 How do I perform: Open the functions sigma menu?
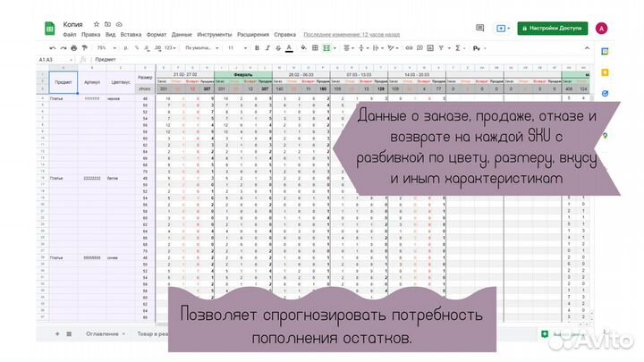[x=457, y=48]
